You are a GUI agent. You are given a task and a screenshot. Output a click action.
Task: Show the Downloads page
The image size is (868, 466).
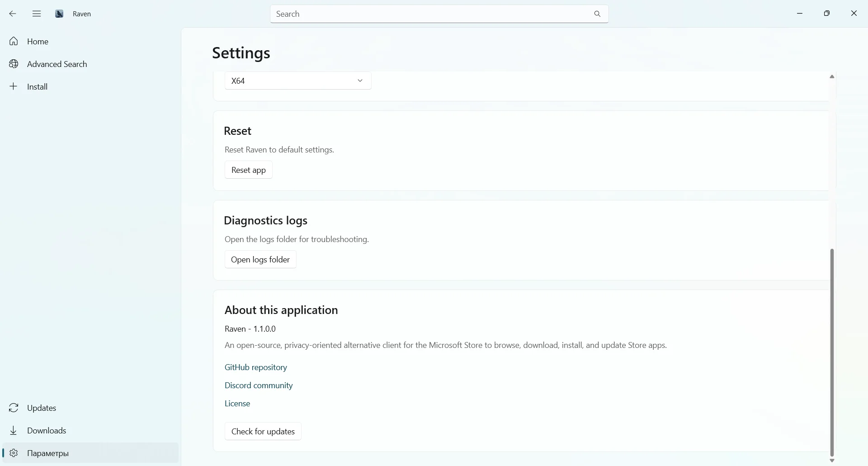tap(90, 431)
